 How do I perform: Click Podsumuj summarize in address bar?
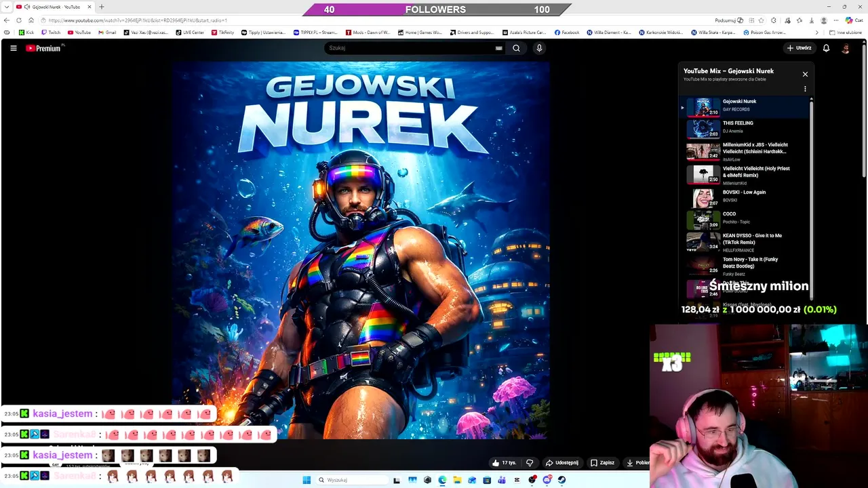click(730, 20)
